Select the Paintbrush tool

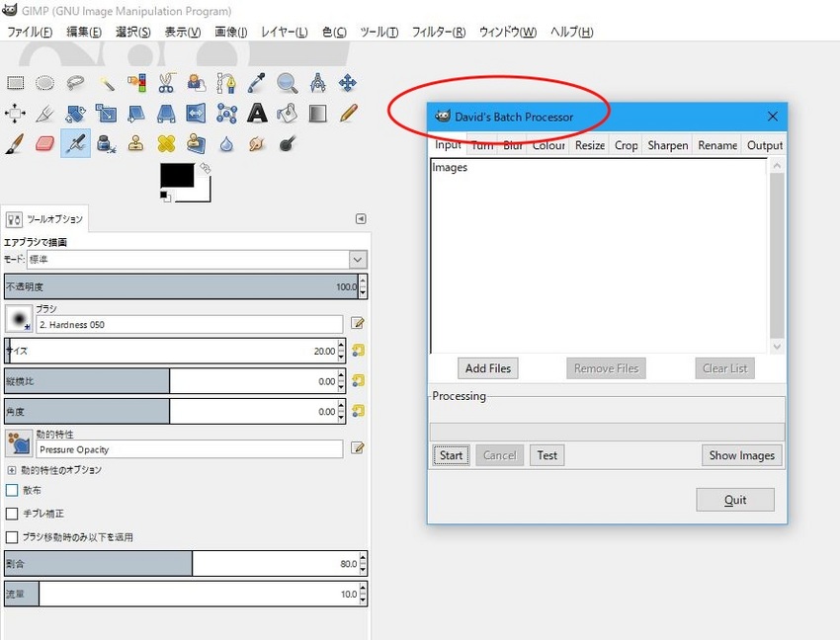tap(15, 143)
